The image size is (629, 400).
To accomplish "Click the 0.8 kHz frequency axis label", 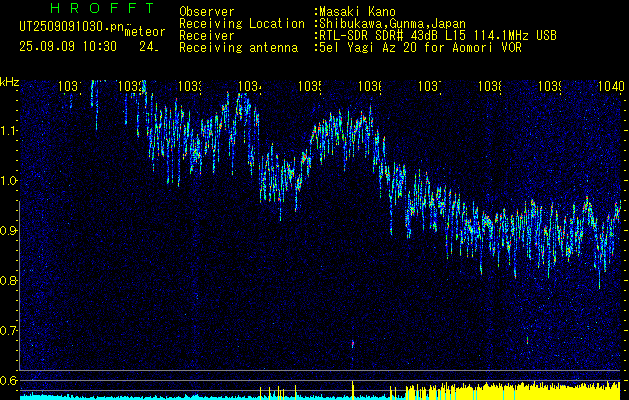I will point(9,280).
